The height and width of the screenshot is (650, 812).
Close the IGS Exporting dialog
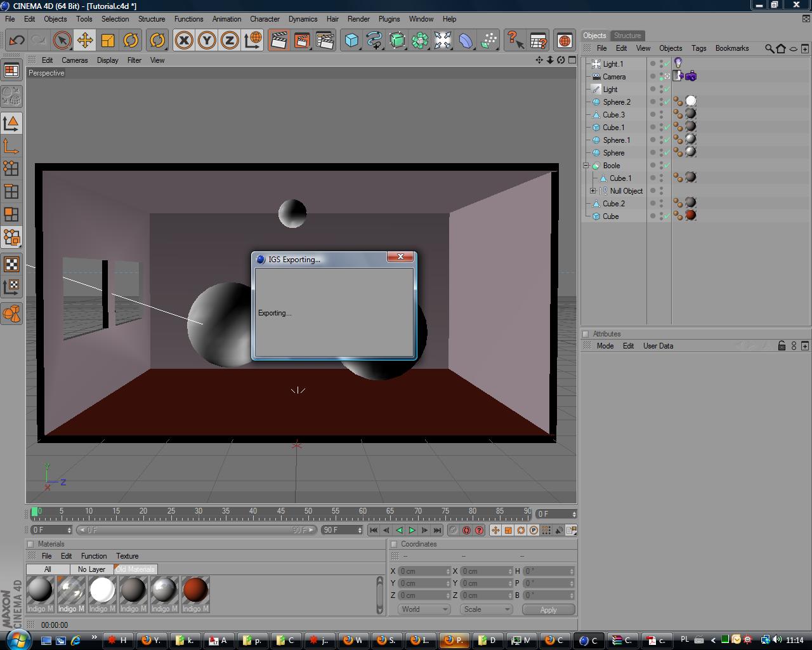pyautogui.click(x=400, y=256)
